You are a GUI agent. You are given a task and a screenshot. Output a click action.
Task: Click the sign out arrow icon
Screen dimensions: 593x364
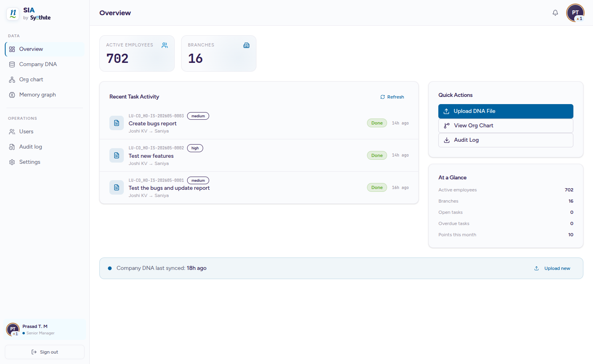pyautogui.click(x=34, y=352)
